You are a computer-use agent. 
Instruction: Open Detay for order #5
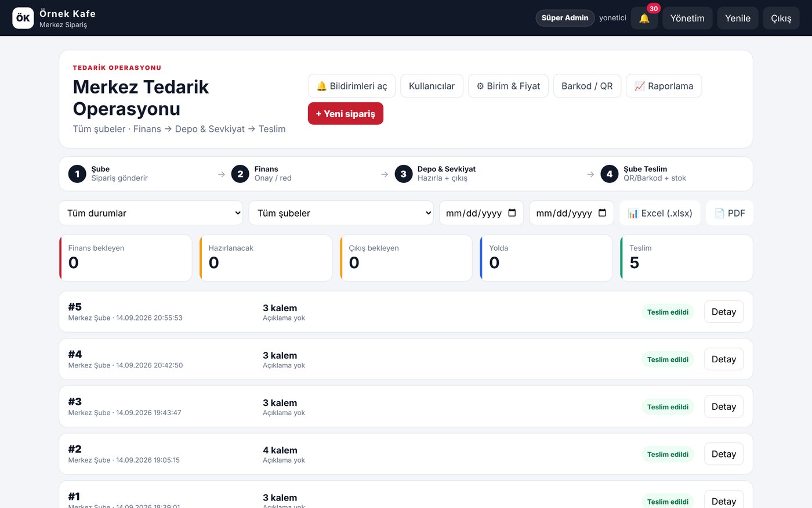pyautogui.click(x=724, y=312)
